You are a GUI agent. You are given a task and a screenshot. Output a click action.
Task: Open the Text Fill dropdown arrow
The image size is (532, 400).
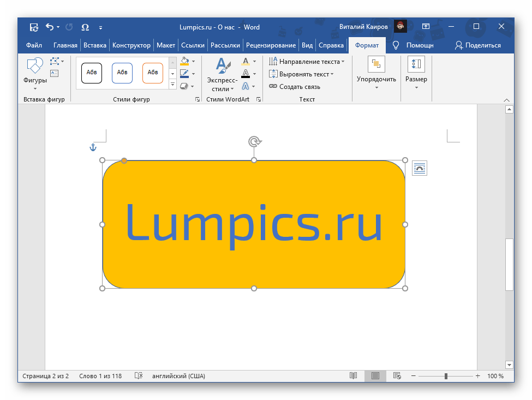coord(254,62)
